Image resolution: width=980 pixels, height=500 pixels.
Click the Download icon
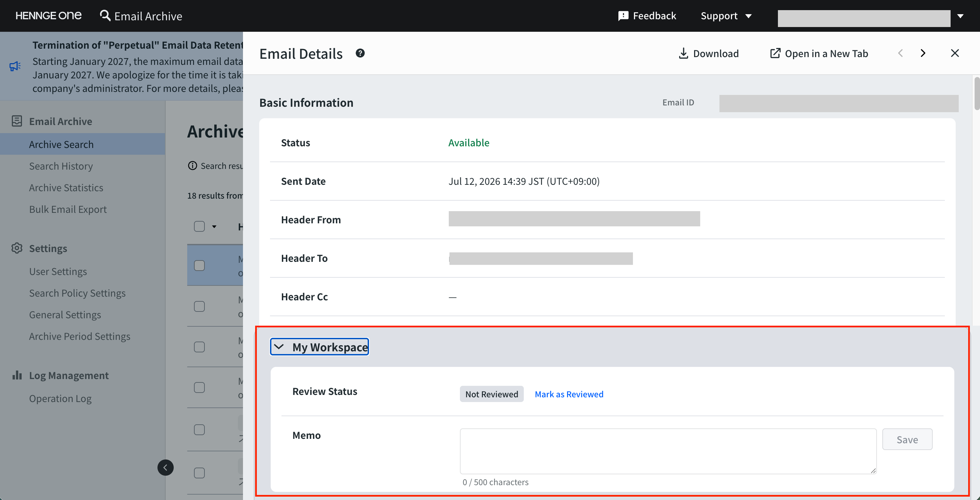pos(683,53)
